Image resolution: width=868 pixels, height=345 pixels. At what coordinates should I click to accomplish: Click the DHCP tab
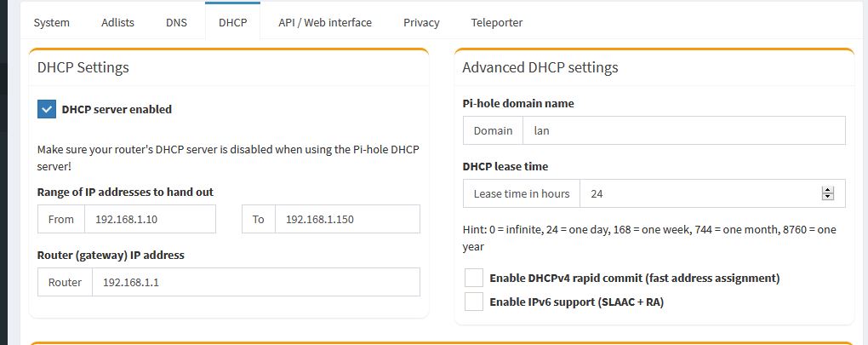click(232, 23)
